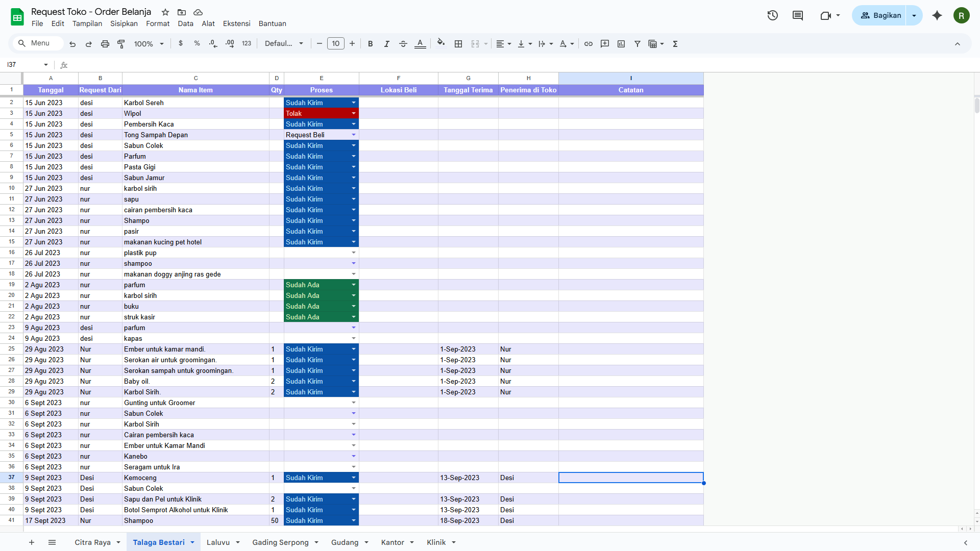Image resolution: width=980 pixels, height=551 pixels.
Task: Click the borders icon in toolbar
Action: (x=458, y=44)
